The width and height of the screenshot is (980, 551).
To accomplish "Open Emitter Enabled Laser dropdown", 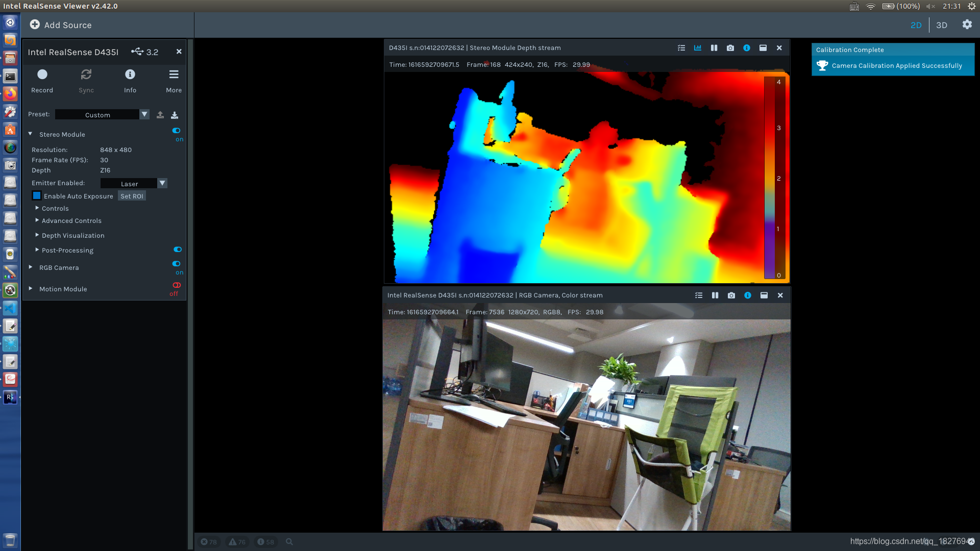I will tap(134, 184).
